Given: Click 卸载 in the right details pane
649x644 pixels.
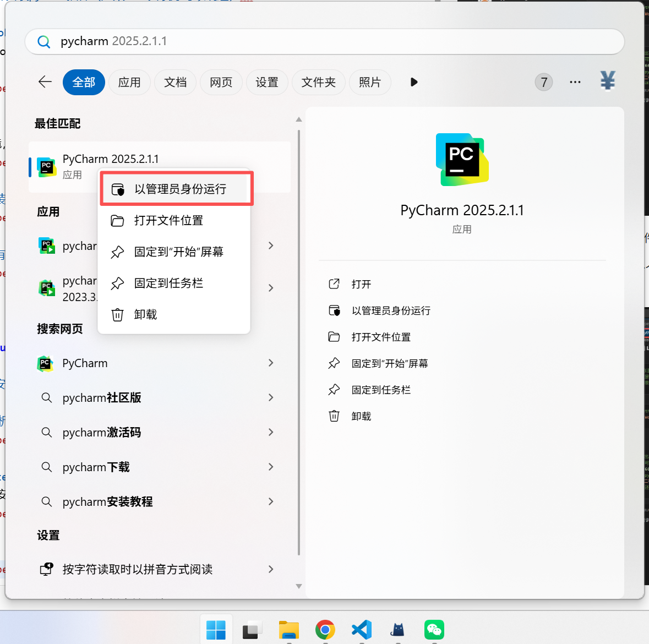Looking at the screenshot, I should [361, 416].
